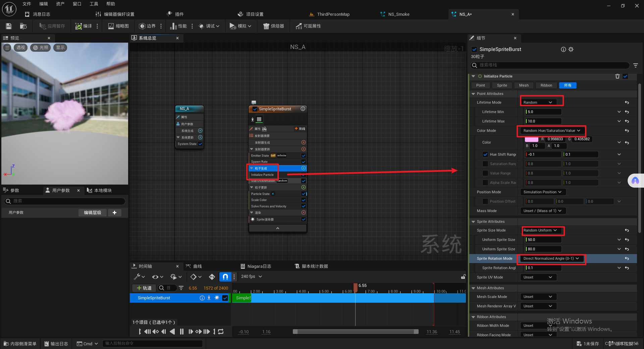Toggle the Emitter State module checkbox
Image resolution: width=644 pixels, height=349 pixels.
click(304, 155)
